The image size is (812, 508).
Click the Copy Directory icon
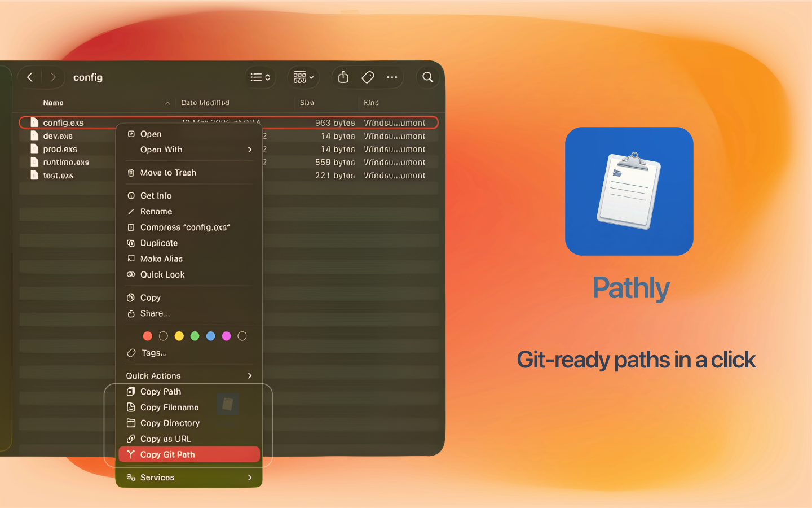click(131, 423)
